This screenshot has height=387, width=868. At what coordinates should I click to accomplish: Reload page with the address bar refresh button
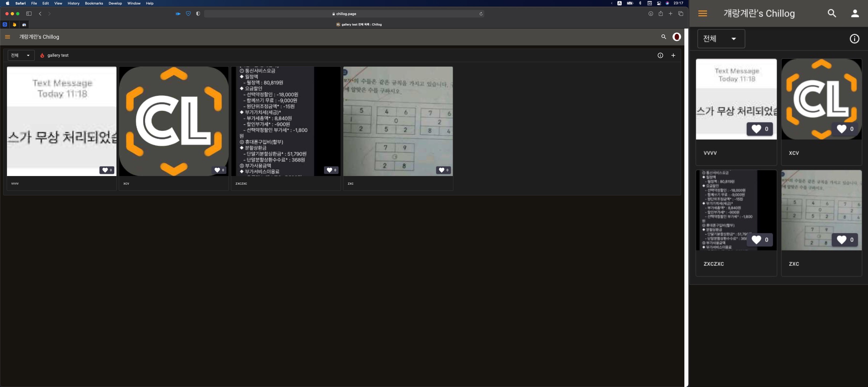pyautogui.click(x=481, y=14)
